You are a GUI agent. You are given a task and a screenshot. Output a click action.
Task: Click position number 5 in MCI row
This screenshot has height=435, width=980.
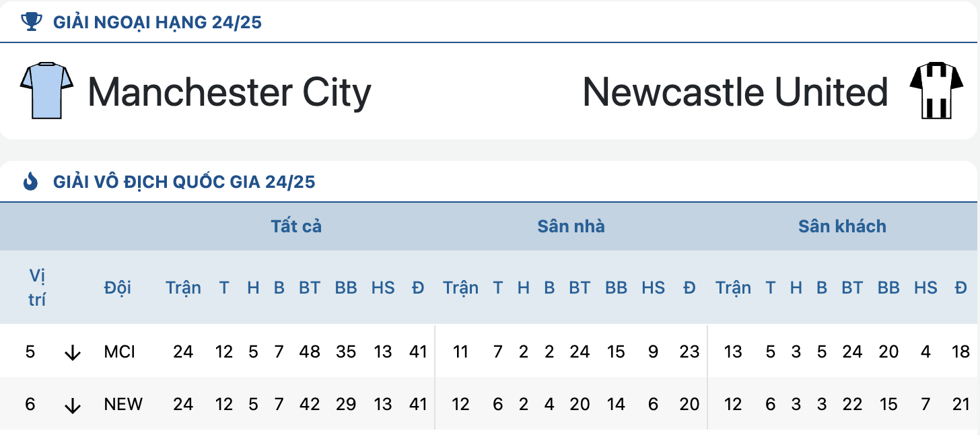pyautogui.click(x=30, y=352)
